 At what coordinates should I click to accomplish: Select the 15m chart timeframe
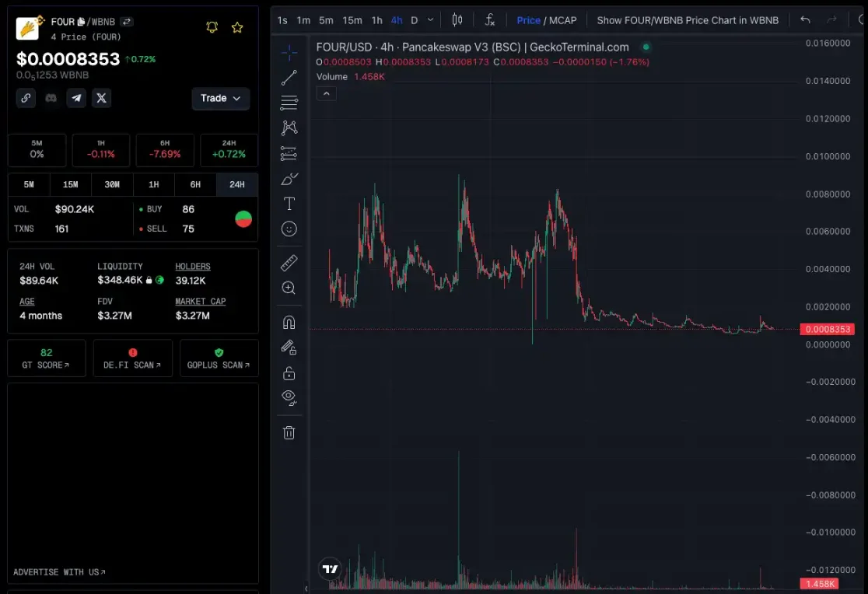pyautogui.click(x=352, y=20)
